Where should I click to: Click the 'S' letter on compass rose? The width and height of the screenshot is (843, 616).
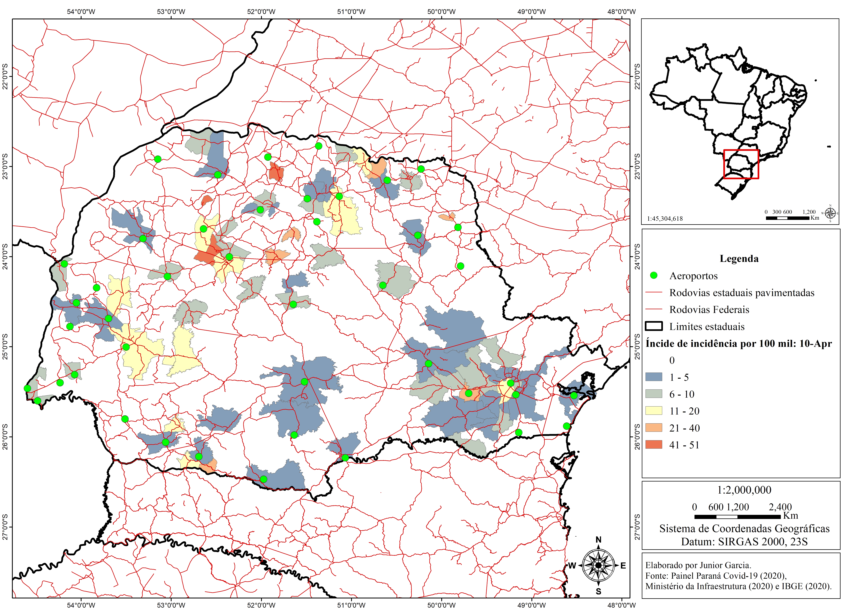(598, 591)
